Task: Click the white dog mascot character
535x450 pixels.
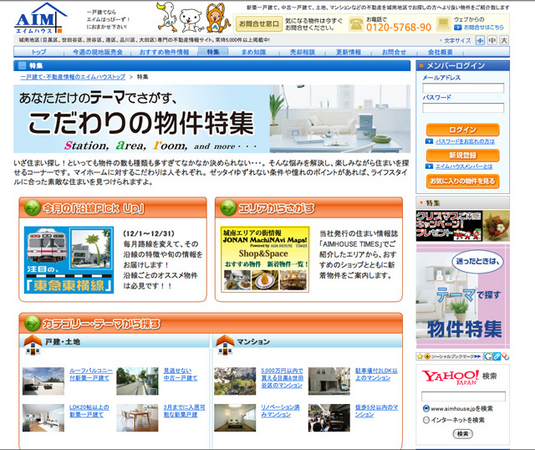Action: [x=191, y=20]
